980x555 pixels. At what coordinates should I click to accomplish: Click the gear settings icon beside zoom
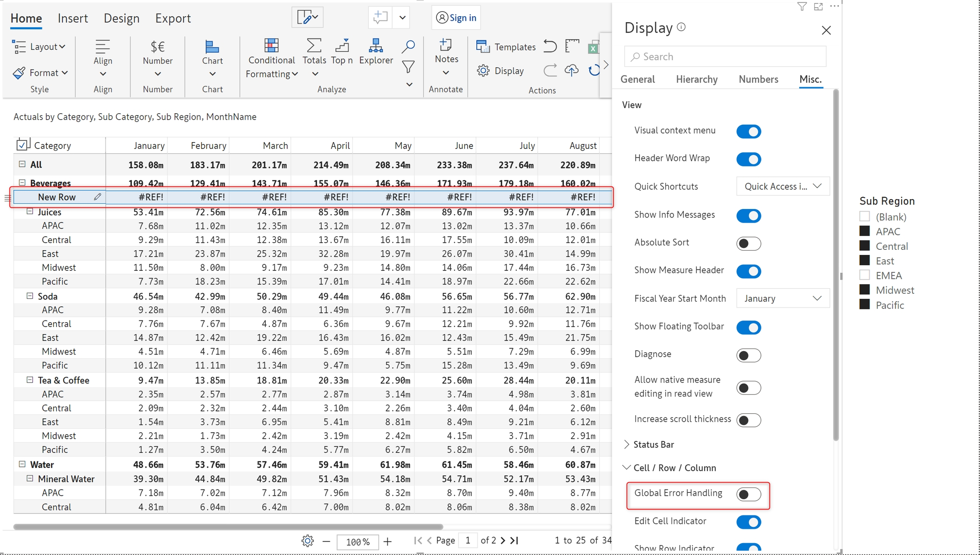[x=307, y=541]
